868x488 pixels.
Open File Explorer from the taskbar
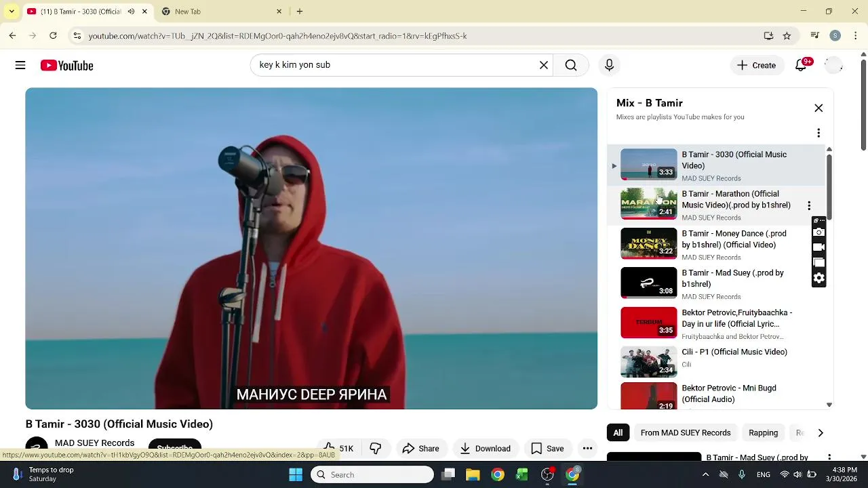point(473,474)
